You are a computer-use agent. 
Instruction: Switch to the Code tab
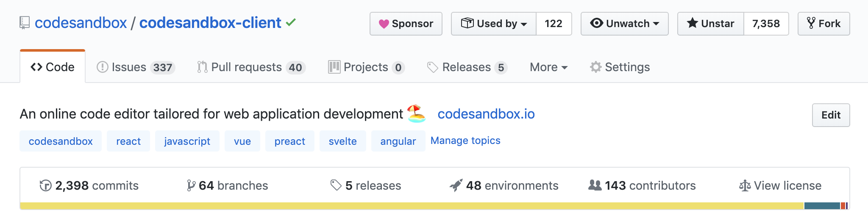click(53, 67)
